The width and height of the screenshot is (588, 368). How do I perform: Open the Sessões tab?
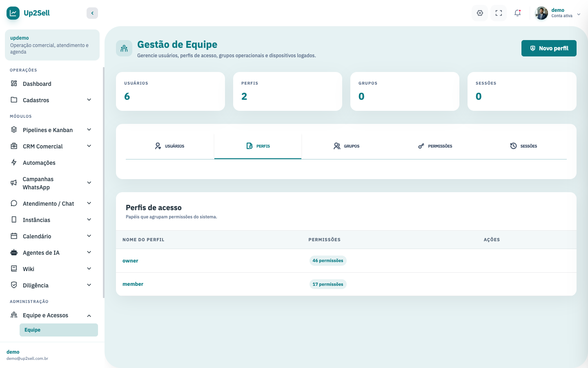click(523, 146)
